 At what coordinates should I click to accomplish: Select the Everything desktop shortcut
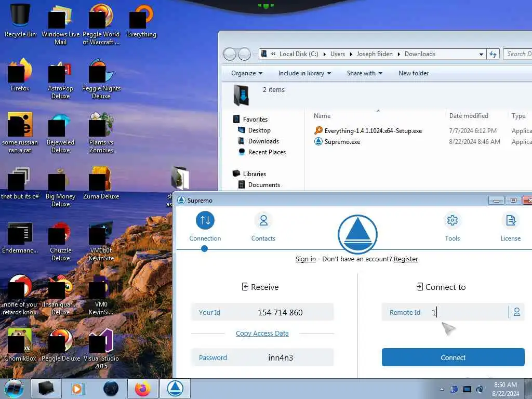click(x=141, y=20)
